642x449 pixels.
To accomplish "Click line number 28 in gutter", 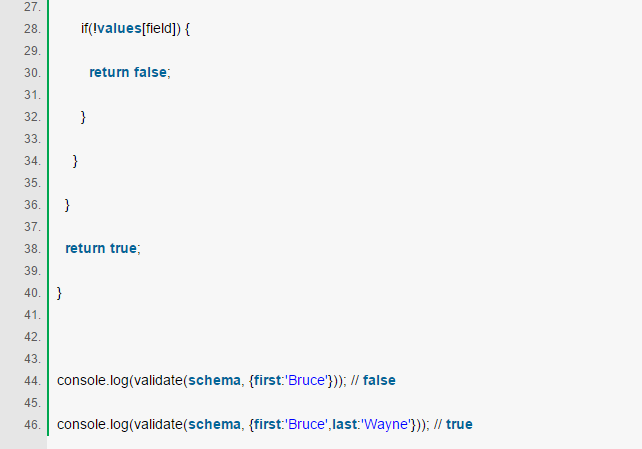I will click(x=32, y=29).
